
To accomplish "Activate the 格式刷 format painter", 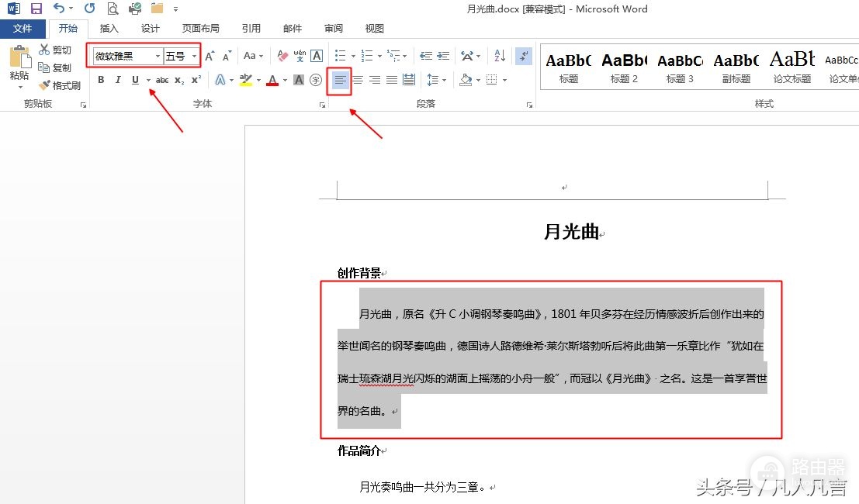I will [60, 85].
